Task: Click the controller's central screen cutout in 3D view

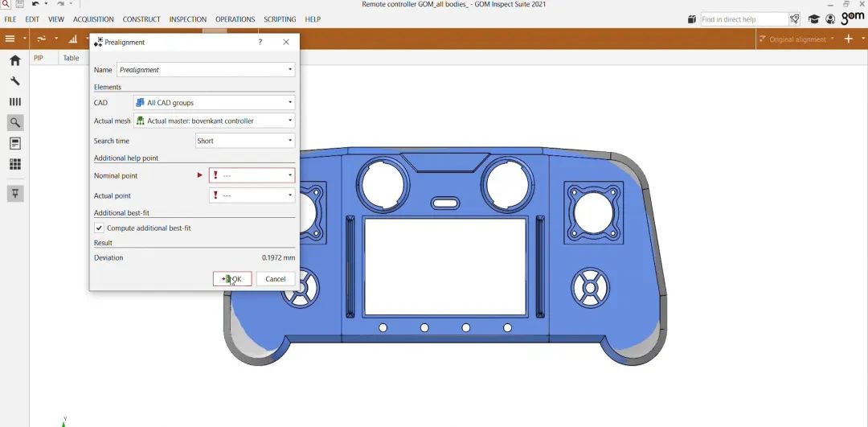Action: click(445, 266)
